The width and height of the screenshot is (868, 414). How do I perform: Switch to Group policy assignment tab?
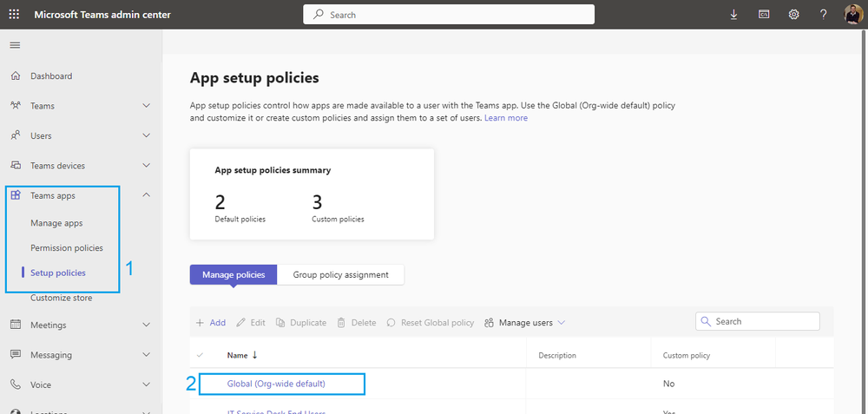340,275
